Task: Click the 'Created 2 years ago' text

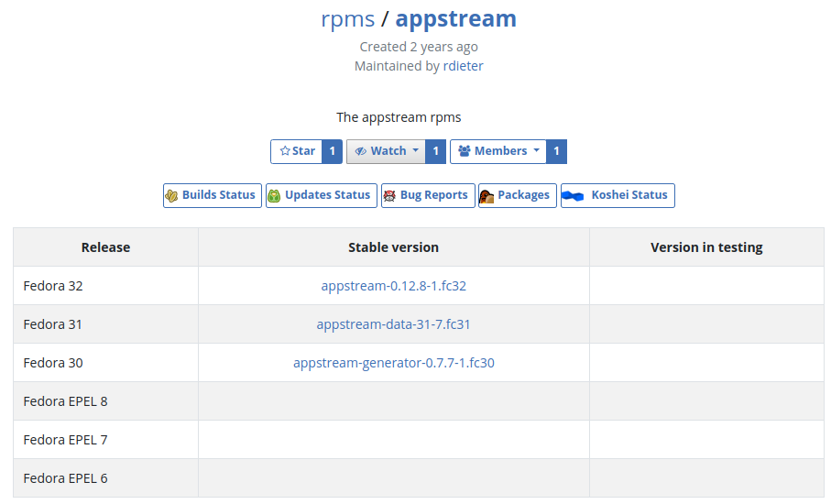Action: point(419,47)
